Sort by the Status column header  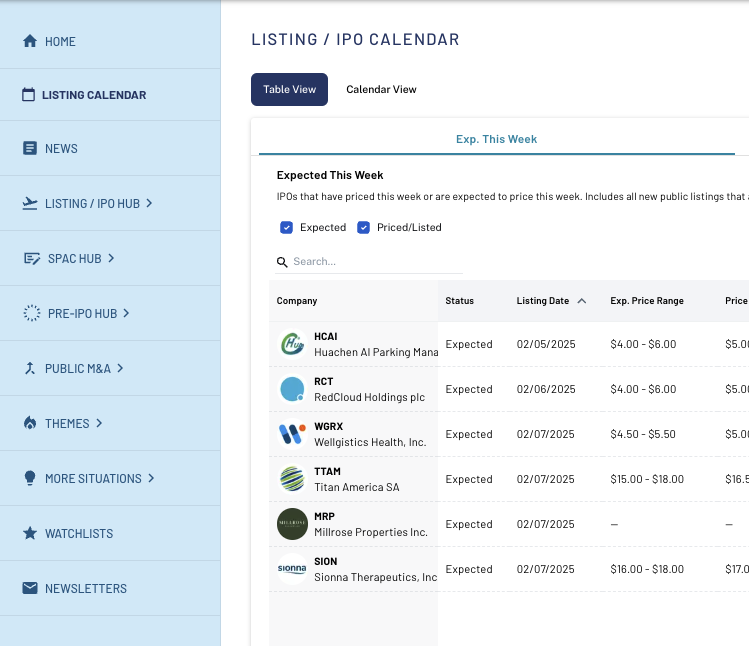tap(460, 301)
